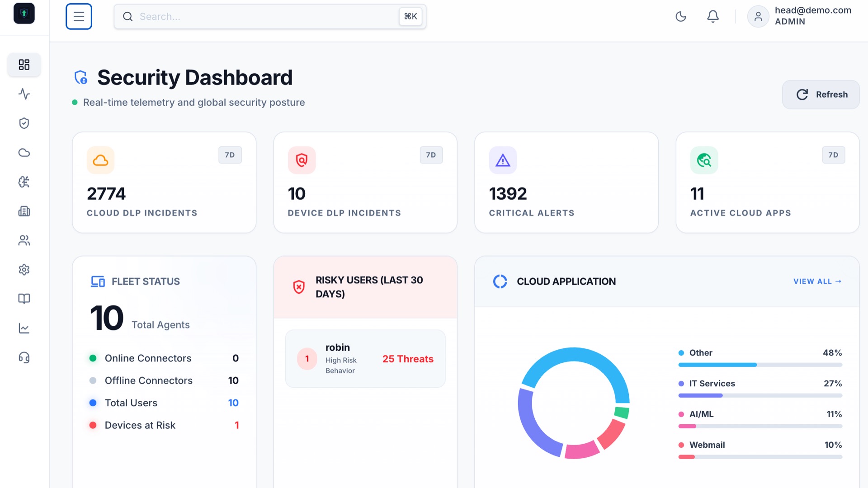Viewport: 868px width, 488px height.
Task: Open the activity pulse icon in sidebar
Action: pos(24,94)
